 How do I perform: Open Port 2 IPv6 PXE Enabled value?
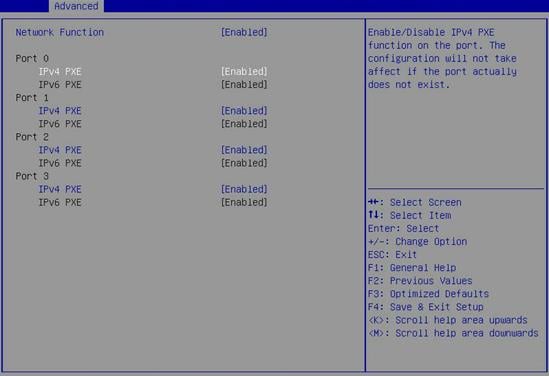[244, 163]
